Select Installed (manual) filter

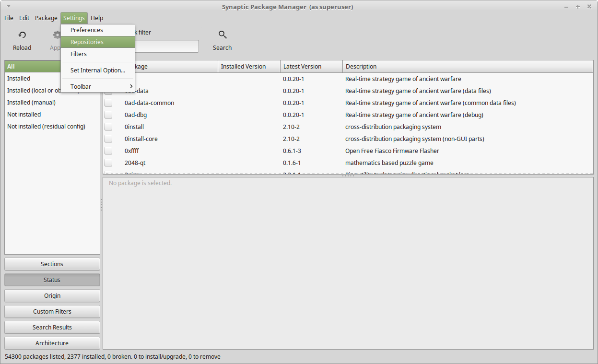tap(52, 102)
